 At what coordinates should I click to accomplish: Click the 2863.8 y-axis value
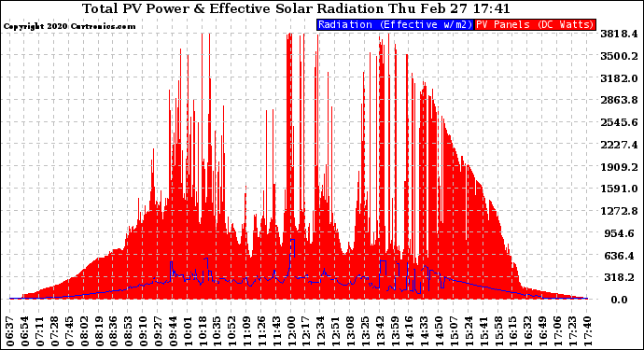(x=619, y=100)
